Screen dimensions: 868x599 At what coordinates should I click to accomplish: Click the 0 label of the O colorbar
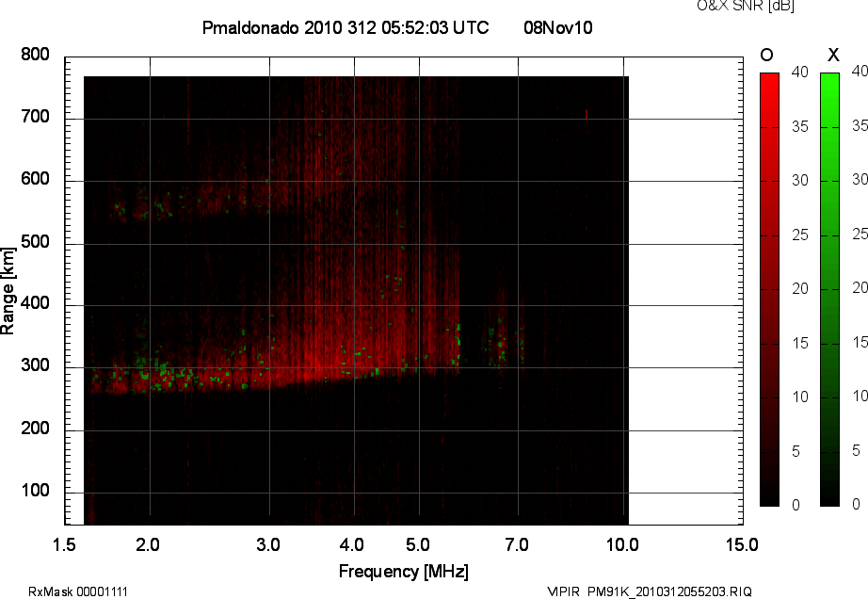(x=796, y=505)
